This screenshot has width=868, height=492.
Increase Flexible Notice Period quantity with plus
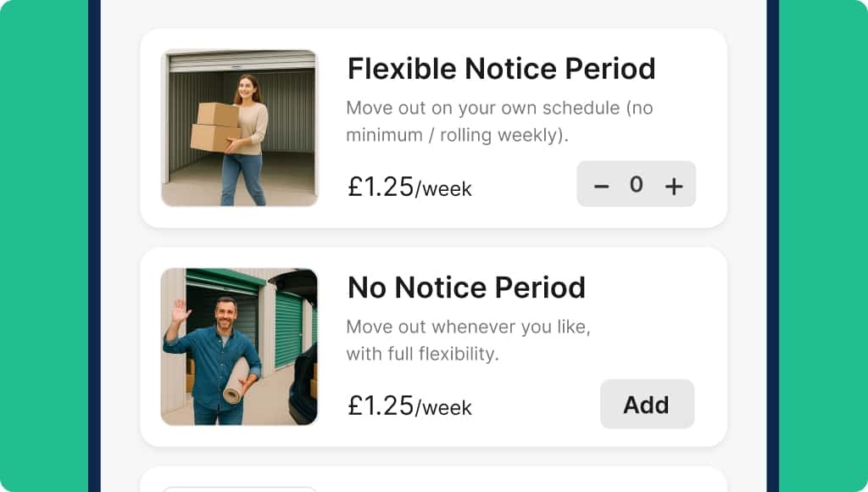[x=674, y=186]
